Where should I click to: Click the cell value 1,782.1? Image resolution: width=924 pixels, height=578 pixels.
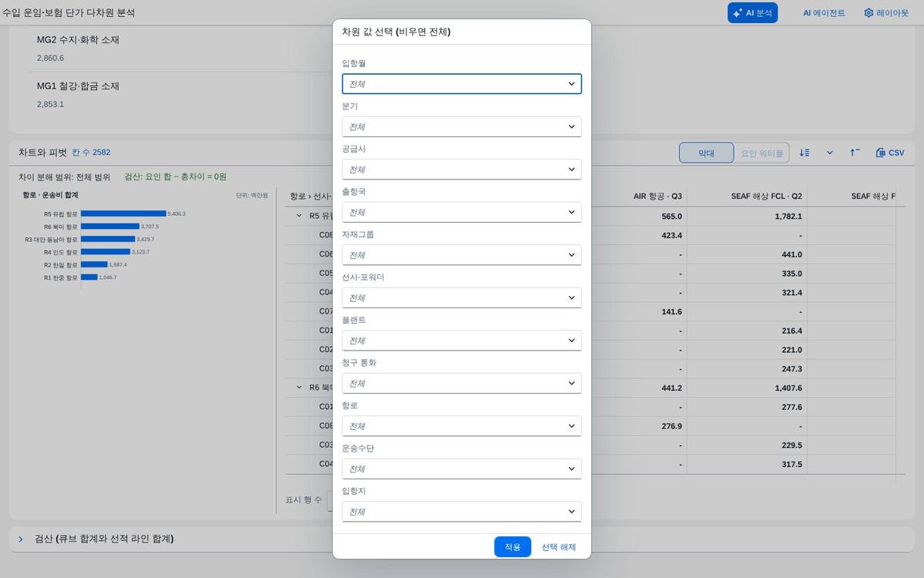(788, 217)
